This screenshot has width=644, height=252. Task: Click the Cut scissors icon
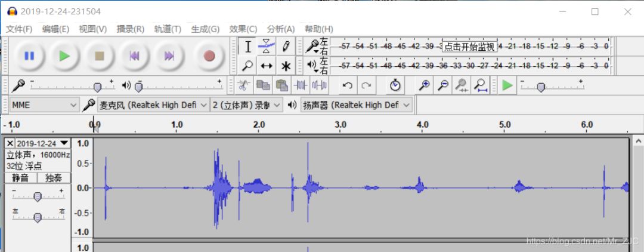(x=243, y=85)
